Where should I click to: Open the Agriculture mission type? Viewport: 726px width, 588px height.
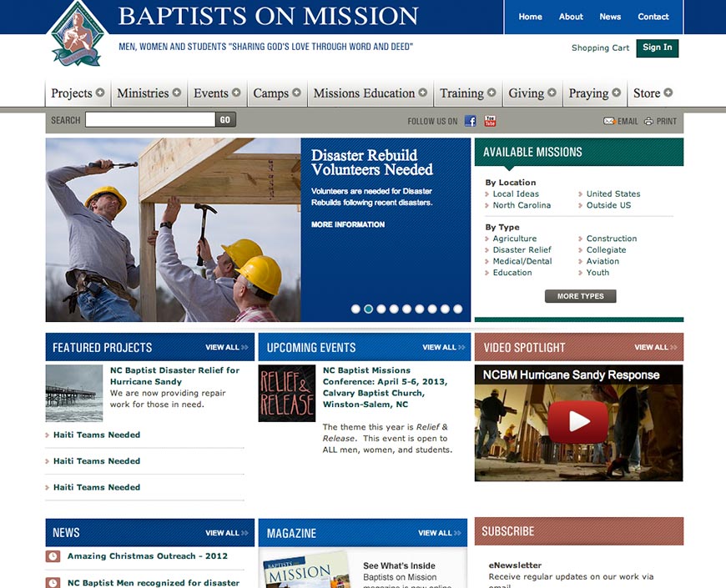(x=515, y=239)
